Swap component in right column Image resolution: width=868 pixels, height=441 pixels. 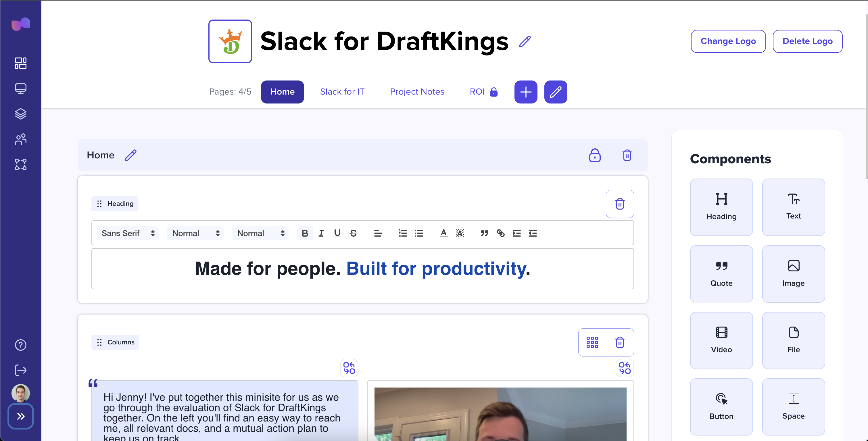625,368
